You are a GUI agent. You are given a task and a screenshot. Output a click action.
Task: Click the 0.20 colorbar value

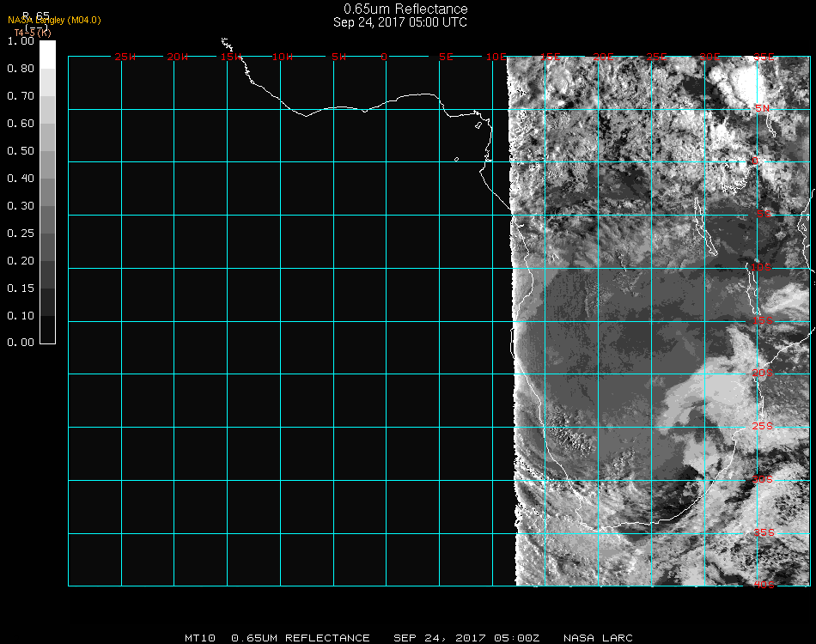[21, 261]
